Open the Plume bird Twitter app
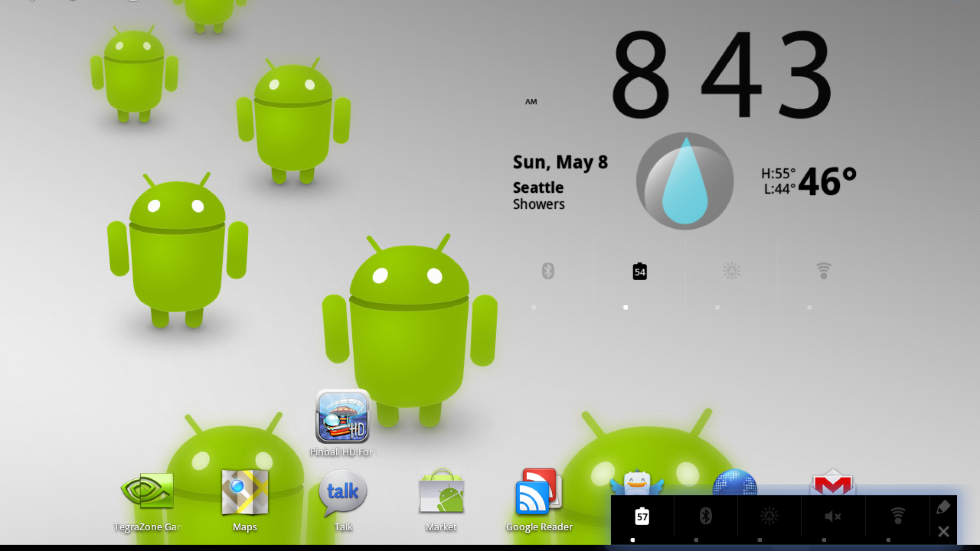Screen dimensions: 980x551 (637, 482)
